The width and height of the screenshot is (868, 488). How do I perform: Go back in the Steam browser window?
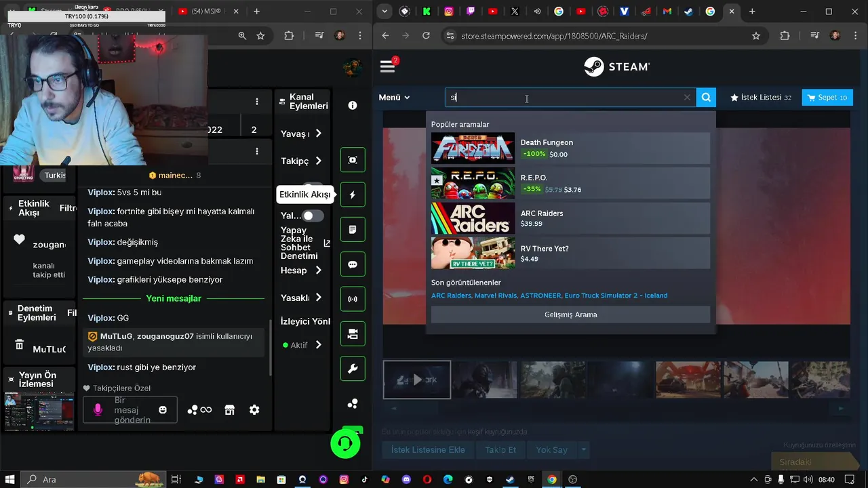[x=385, y=36]
